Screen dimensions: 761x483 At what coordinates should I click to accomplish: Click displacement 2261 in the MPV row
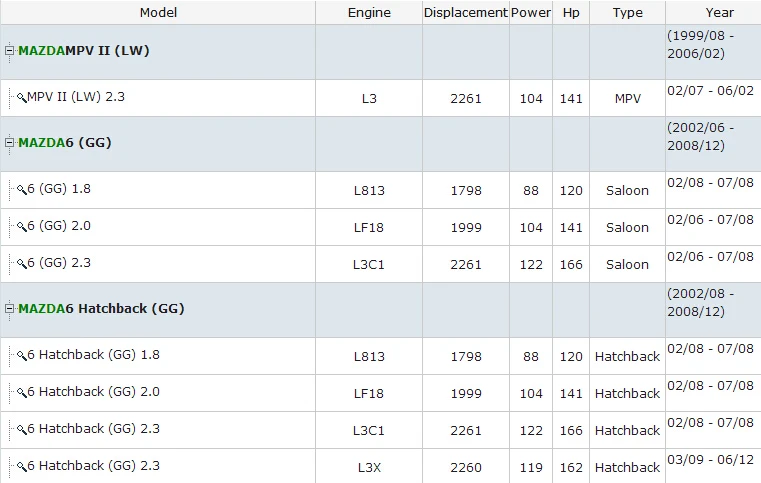click(466, 99)
